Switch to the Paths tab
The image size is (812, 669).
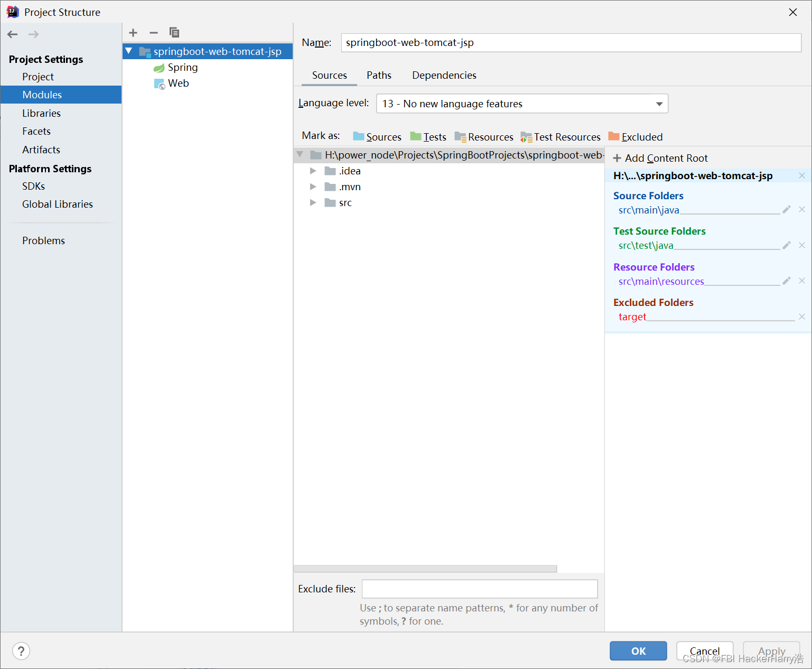click(x=379, y=75)
